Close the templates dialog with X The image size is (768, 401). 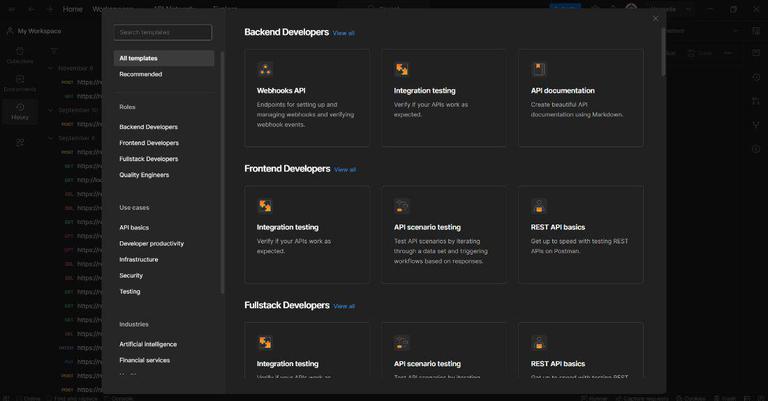(x=655, y=18)
